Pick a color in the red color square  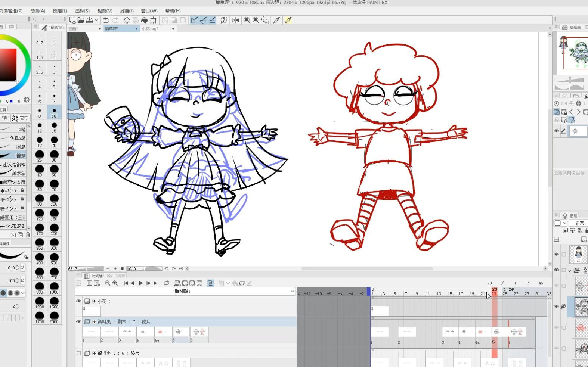pos(8,65)
